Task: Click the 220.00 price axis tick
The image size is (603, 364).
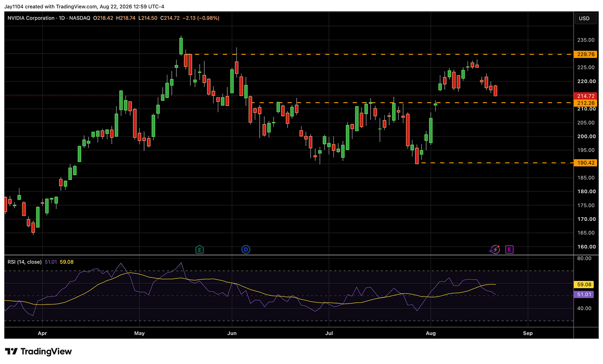Action: [x=586, y=81]
